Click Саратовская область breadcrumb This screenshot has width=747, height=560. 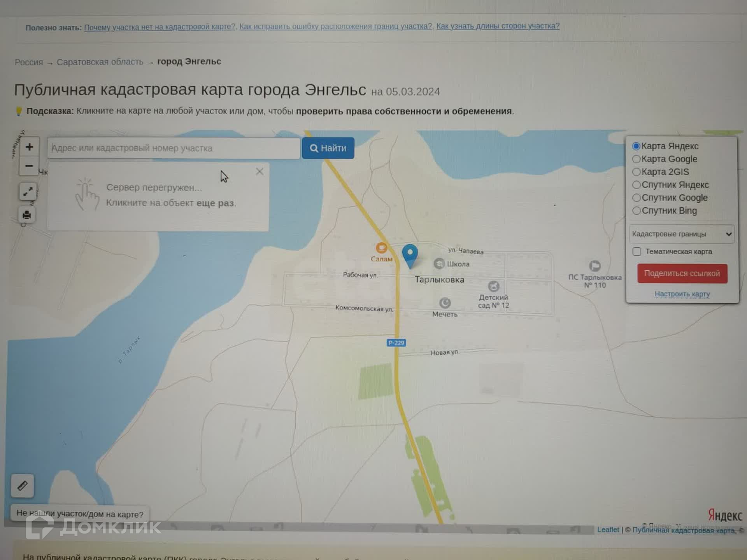(x=100, y=62)
